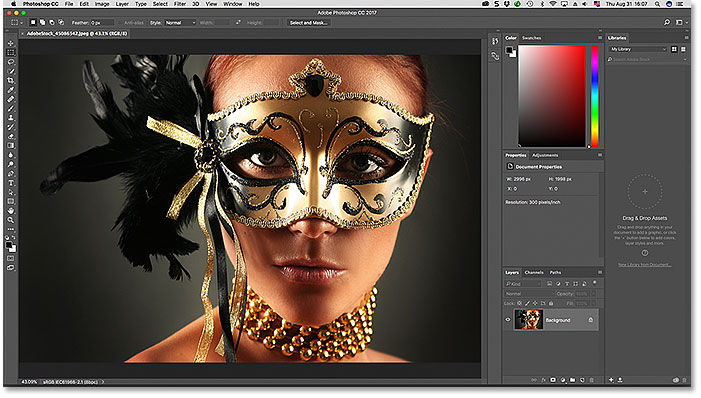Screen dimensions: 701x398
Task: Switch to the Adjustments tab
Action: (545, 155)
